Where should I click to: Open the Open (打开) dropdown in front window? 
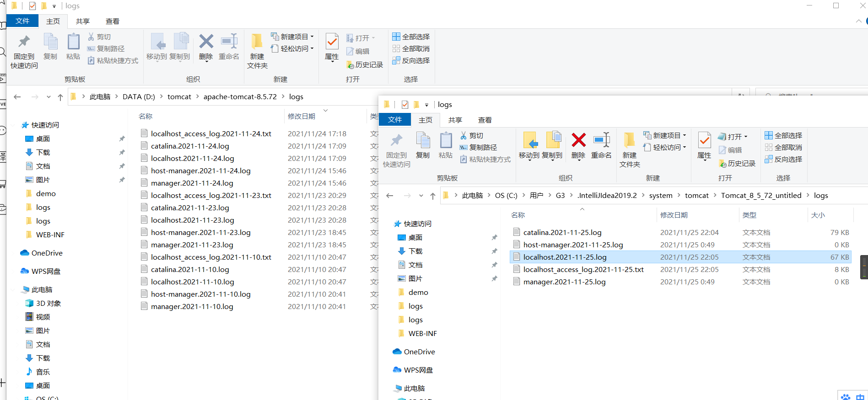point(733,136)
